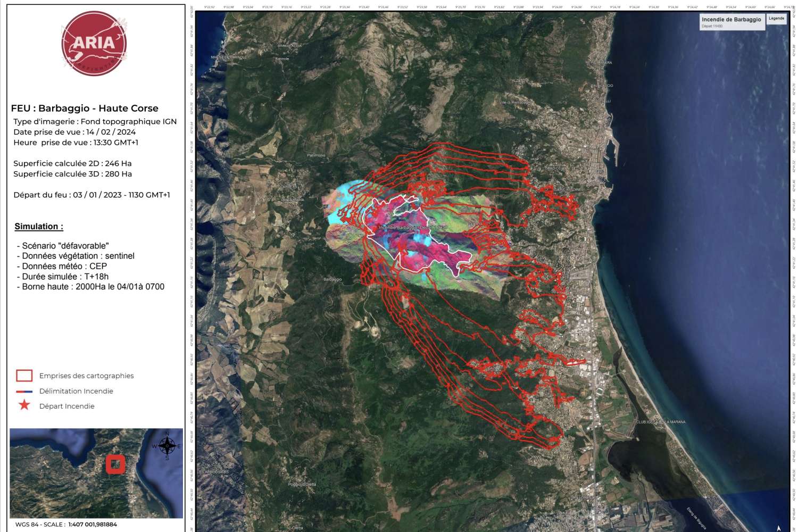Click Heure prise de vue 13:30 GMT+1
798x532 pixels.
tap(76, 143)
